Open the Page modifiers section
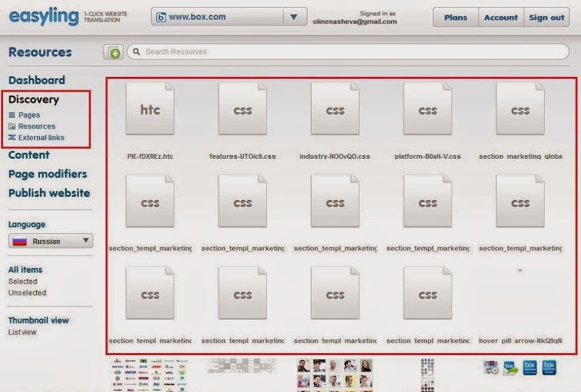 48,174
